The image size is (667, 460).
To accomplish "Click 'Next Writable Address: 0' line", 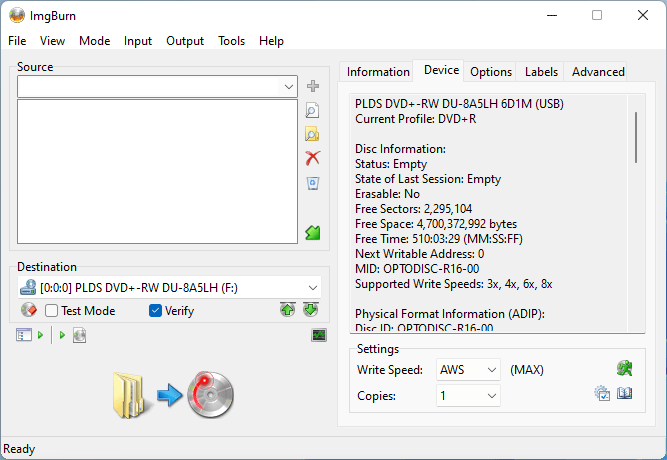I will (419, 254).
